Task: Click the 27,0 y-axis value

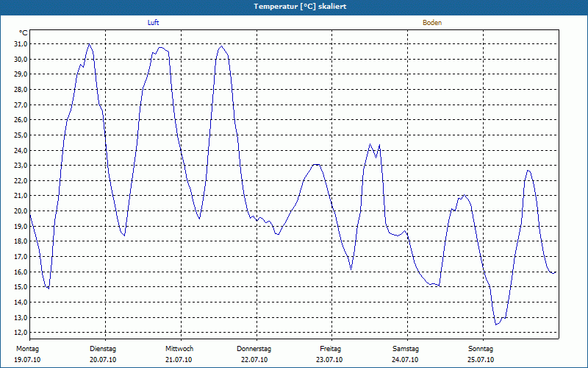Action: (21, 105)
